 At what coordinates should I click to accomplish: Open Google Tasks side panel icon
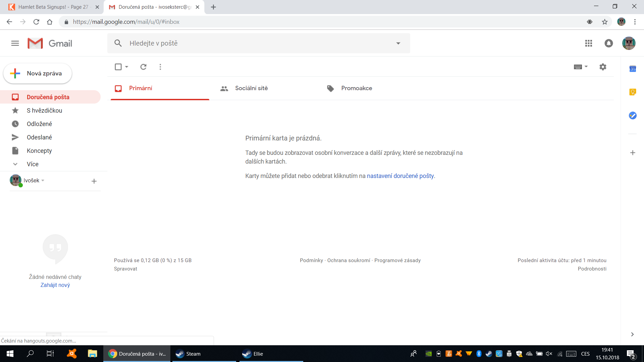click(x=633, y=116)
